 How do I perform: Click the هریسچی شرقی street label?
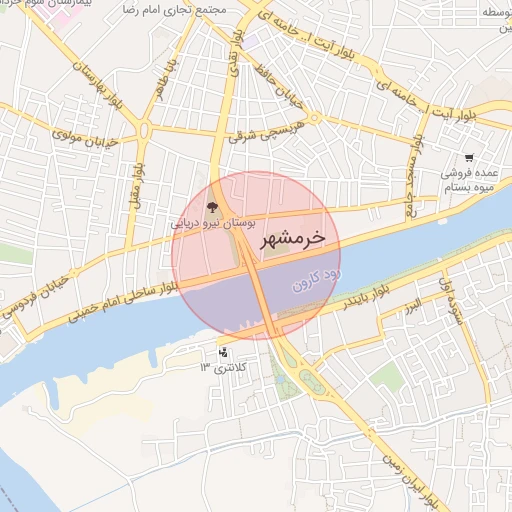(x=266, y=132)
